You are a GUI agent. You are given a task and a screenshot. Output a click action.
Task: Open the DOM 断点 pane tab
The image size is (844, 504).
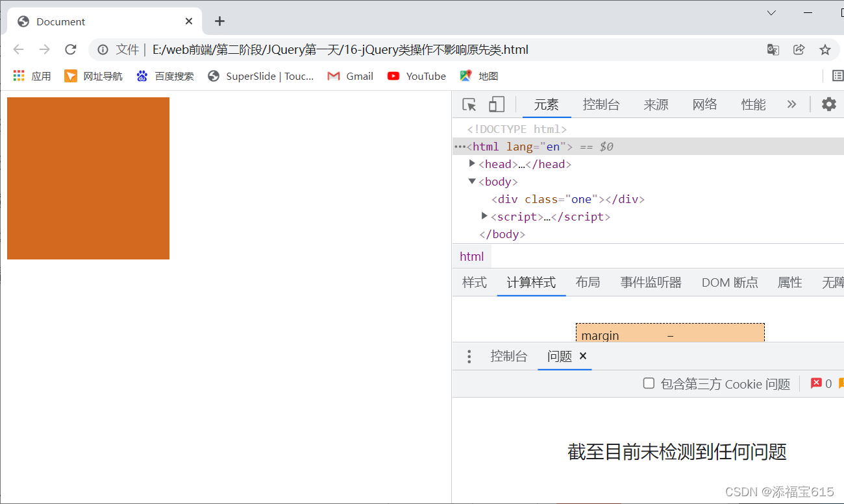point(730,282)
